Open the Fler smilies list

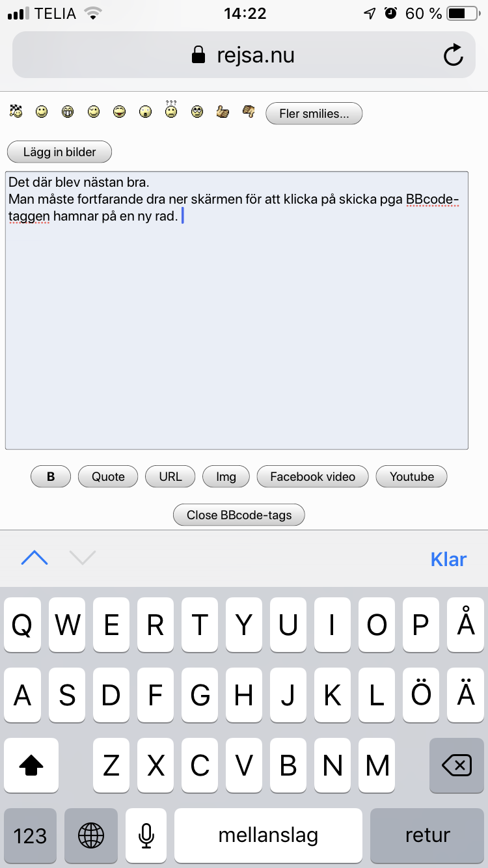click(314, 114)
